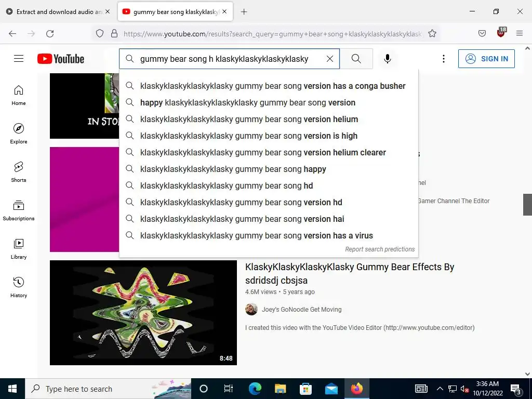The height and width of the screenshot is (399, 532).
Task: Open the Windows Start menu
Action: 12,389
